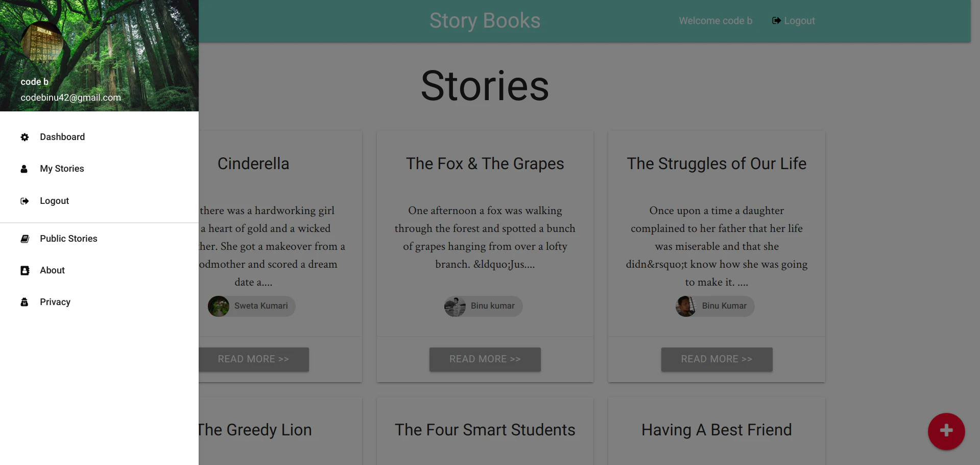980x465 pixels.
Task: Click Sweta Kumari's avatar on the Cinderella card
Action: click(219, 306)
